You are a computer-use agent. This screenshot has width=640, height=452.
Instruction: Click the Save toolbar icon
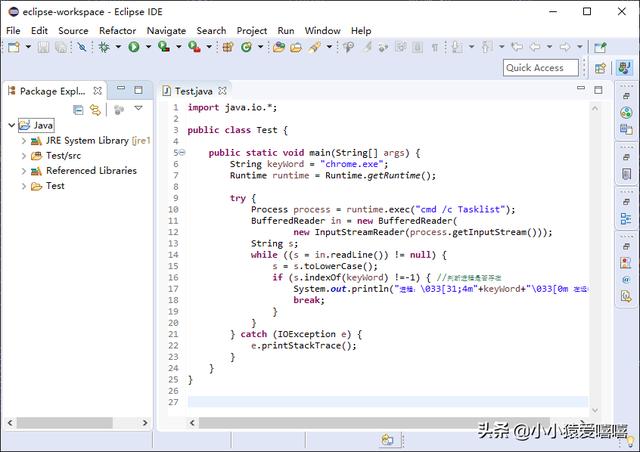[x=43, y=47]
